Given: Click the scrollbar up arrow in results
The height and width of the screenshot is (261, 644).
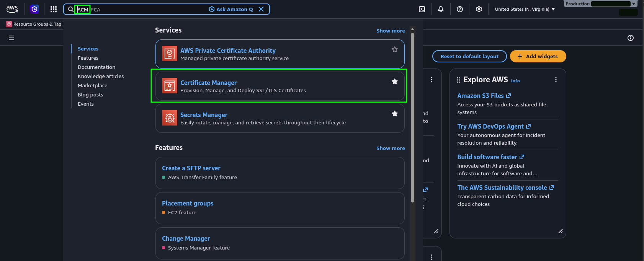Looking at the screenshot, I should click(412, 29).
